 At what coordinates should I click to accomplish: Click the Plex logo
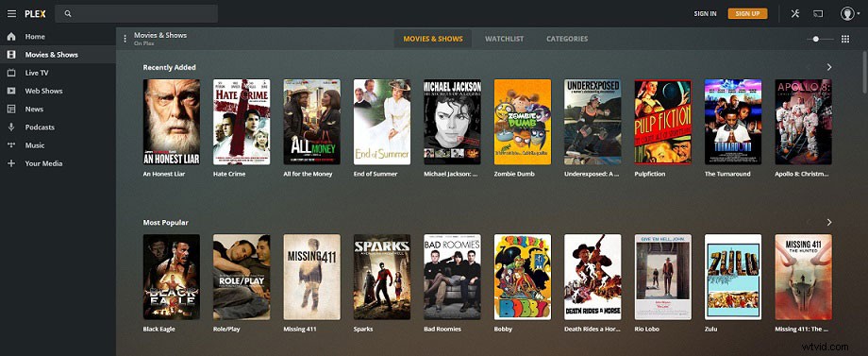(35, 14)
